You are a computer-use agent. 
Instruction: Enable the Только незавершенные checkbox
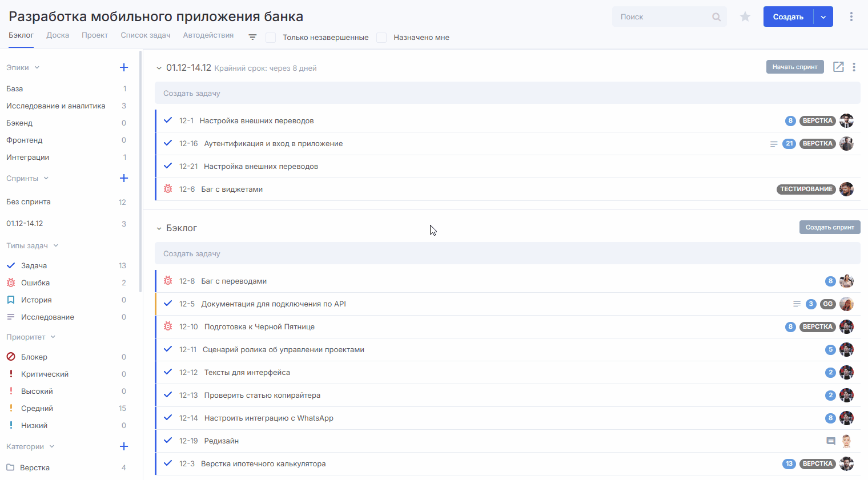(x=271, y=38)
